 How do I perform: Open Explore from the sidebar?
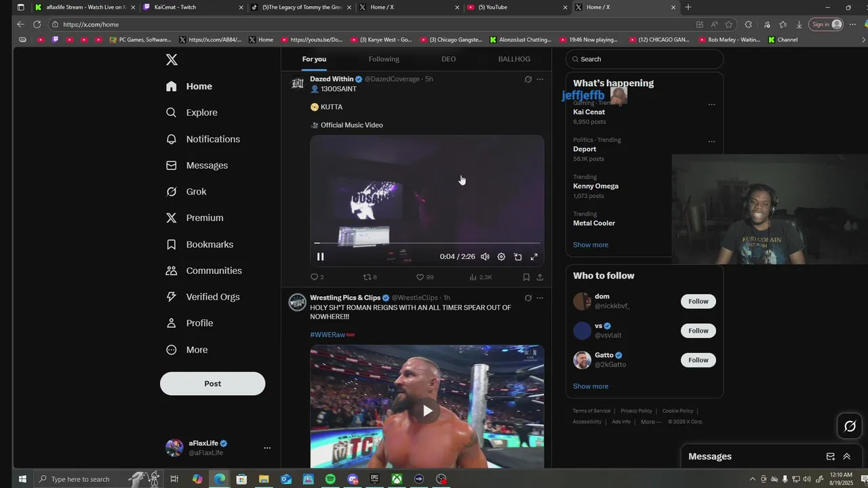tap(192, 113)
